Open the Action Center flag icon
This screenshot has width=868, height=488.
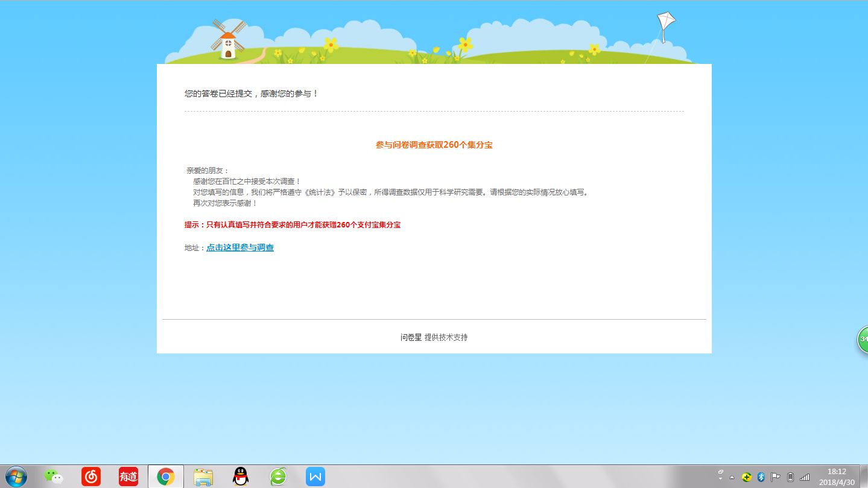776,477
